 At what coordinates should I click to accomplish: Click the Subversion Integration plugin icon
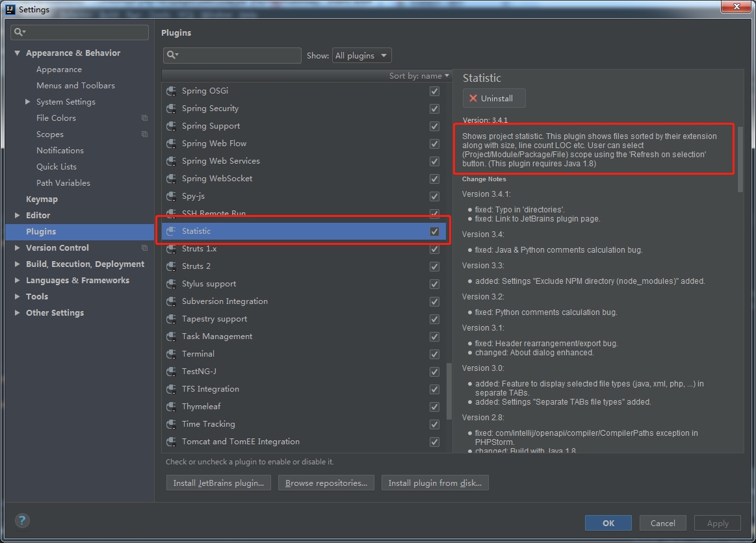click(x=171, y=301)
